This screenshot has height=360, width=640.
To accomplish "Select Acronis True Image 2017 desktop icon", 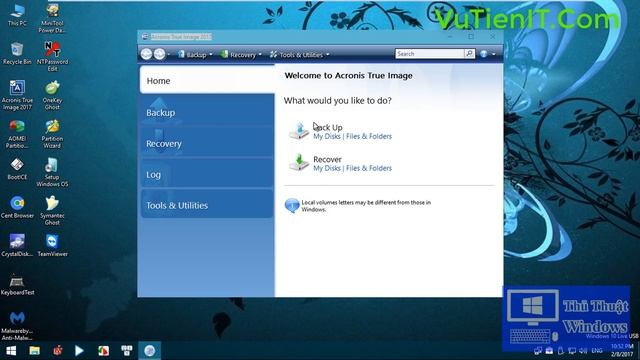I will [17, 95].
